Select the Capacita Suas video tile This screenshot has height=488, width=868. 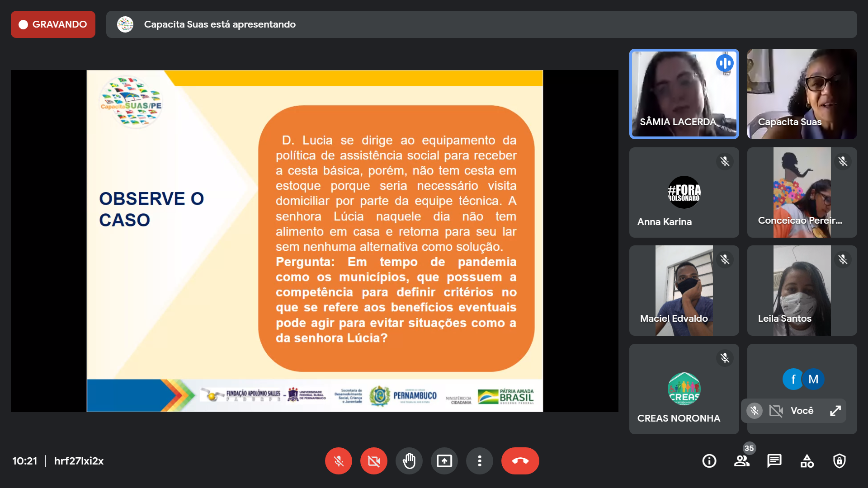(x=802, y=94)
